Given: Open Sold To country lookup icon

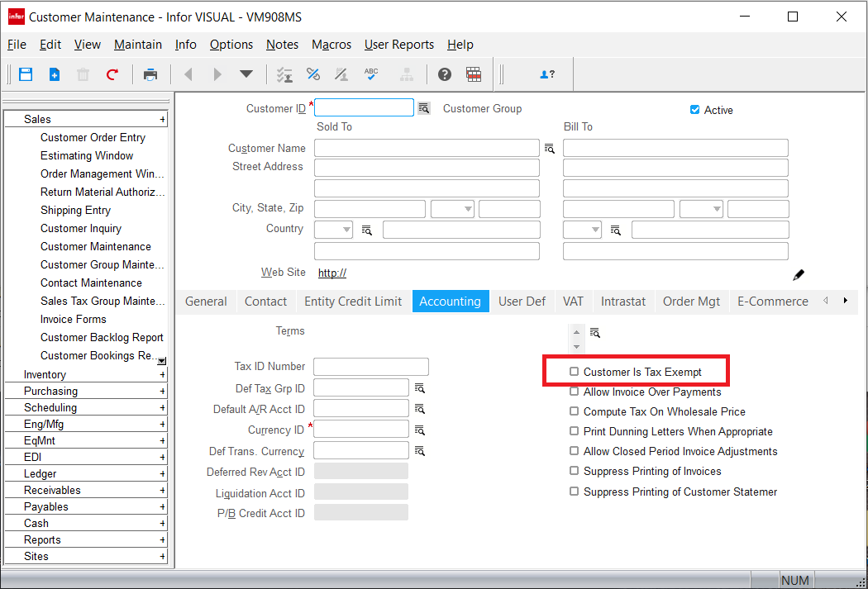Looking at the screenshot, I should (x=366, y=230).
